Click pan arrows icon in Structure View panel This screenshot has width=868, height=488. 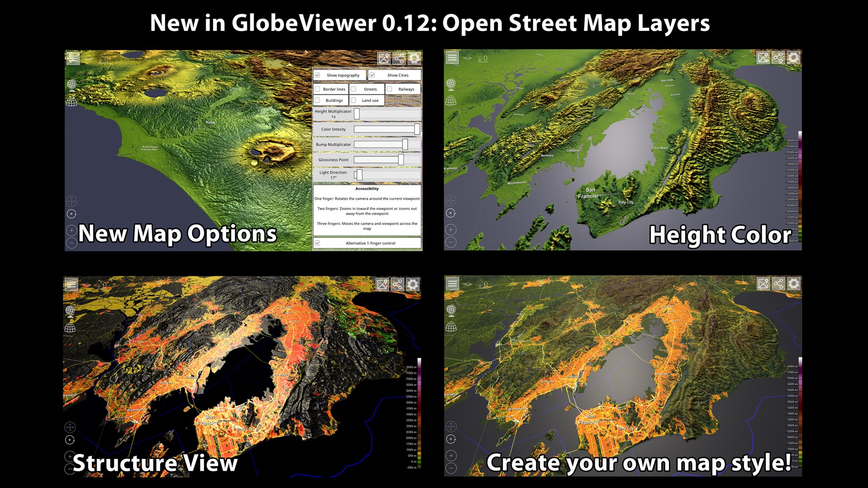pyautogui.click(x=70, y=427)
